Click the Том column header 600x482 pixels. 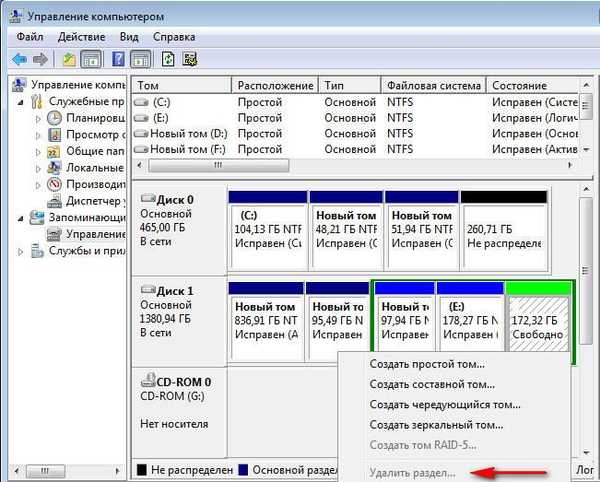180,86
